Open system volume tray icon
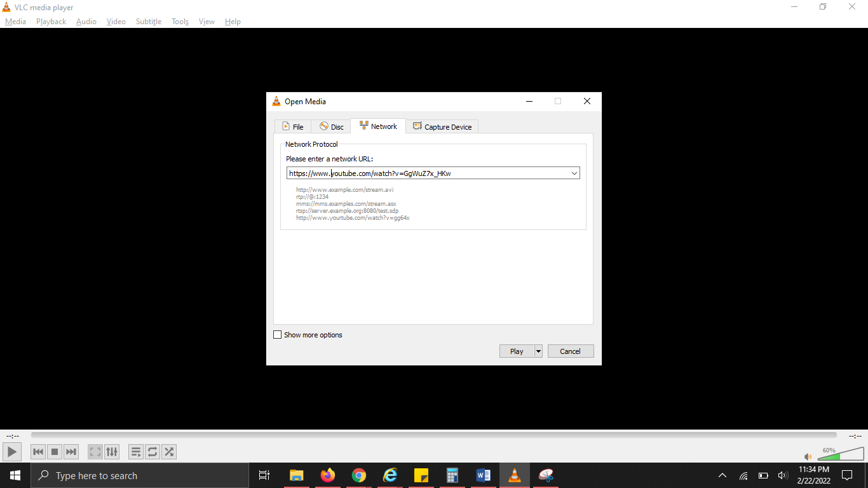The image size is (868, 488). pyautogui.click(x=782, y=475)
